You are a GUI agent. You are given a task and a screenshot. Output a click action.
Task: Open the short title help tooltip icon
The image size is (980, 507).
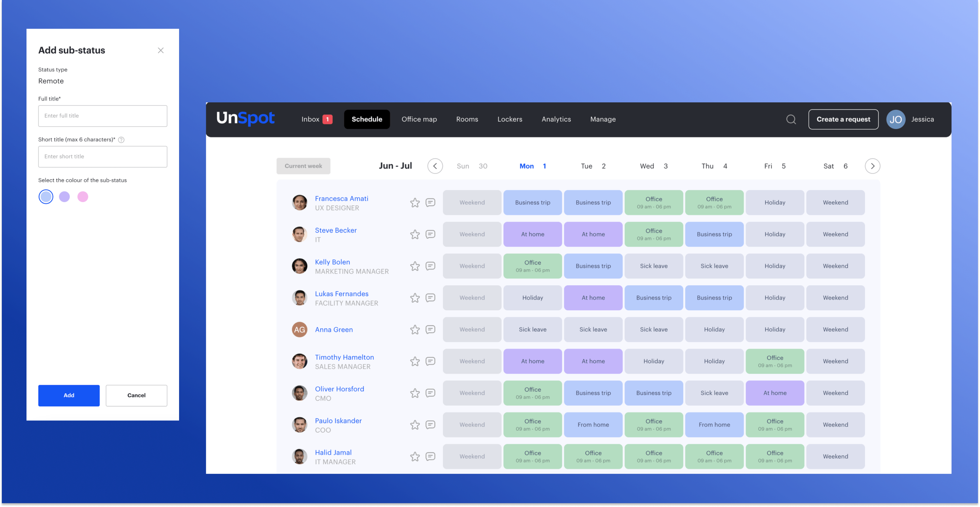point(122,140)
